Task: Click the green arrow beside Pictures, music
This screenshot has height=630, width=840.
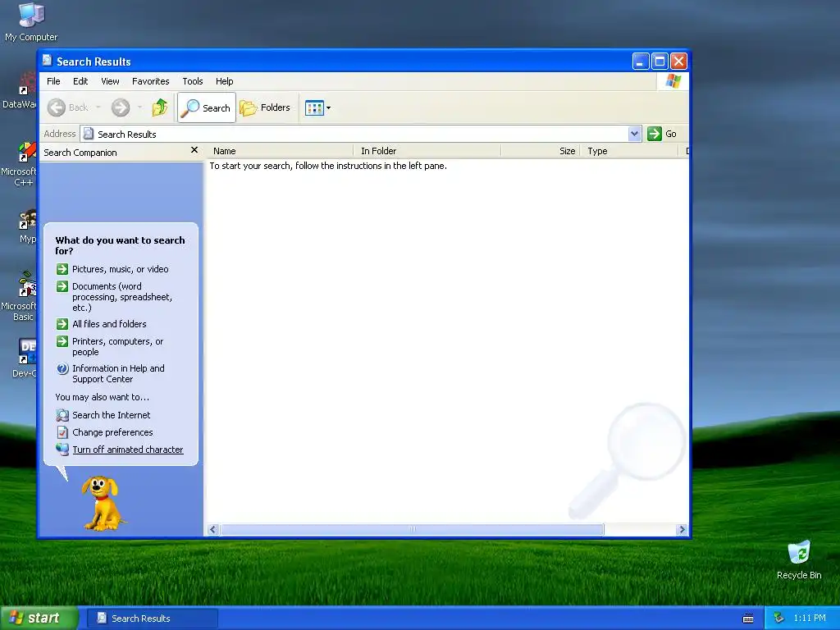Action: click(x=62, y=269)
